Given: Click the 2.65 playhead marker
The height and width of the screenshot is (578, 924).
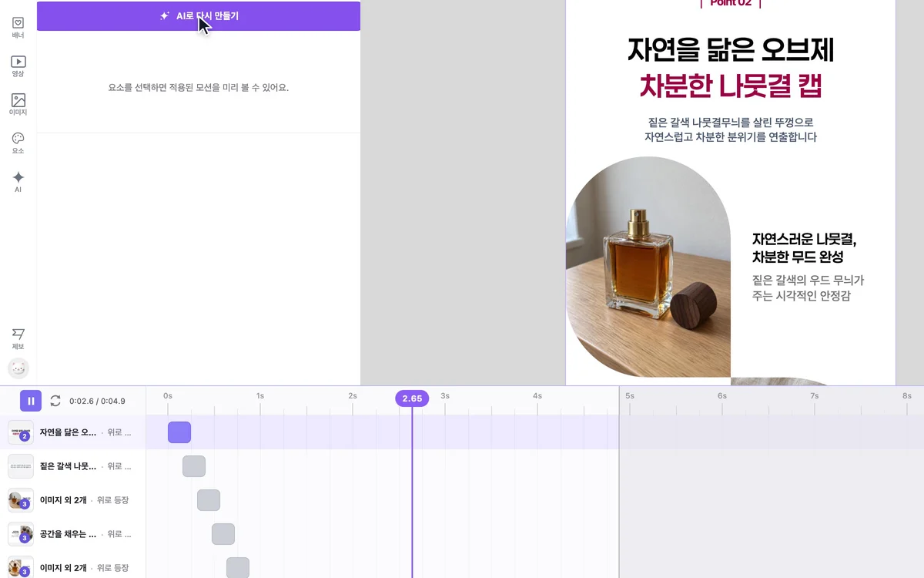Looking at the screenshot, I should [x=412, y=398].
